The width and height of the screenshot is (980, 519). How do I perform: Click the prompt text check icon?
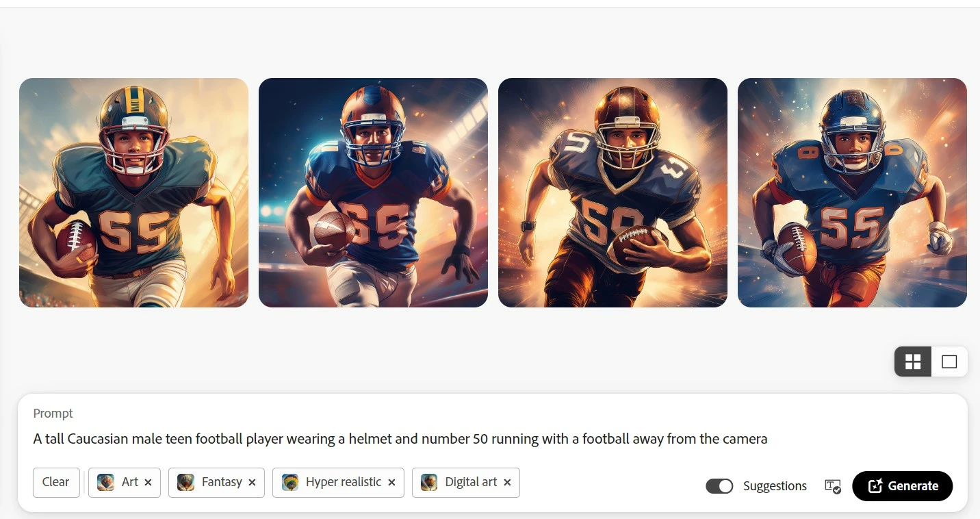click(833, 486)
